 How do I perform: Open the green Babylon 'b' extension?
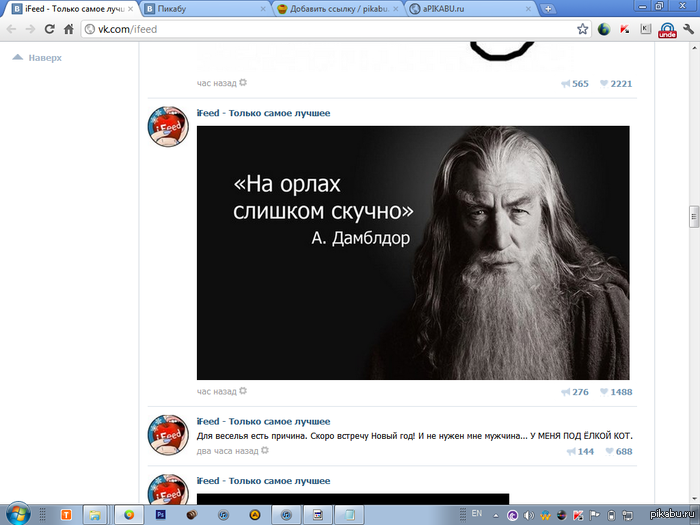[604, 29]
